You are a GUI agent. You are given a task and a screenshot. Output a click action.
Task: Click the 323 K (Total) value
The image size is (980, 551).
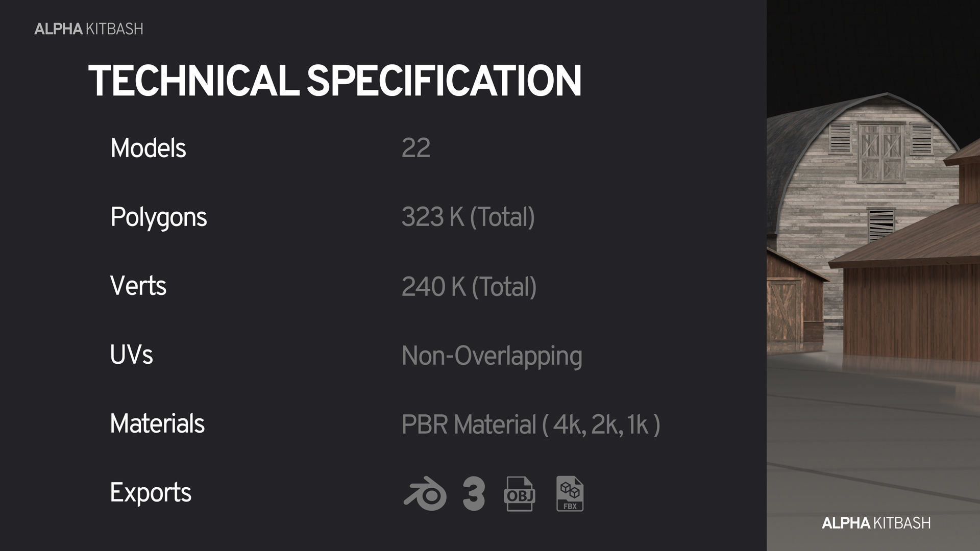468,217
